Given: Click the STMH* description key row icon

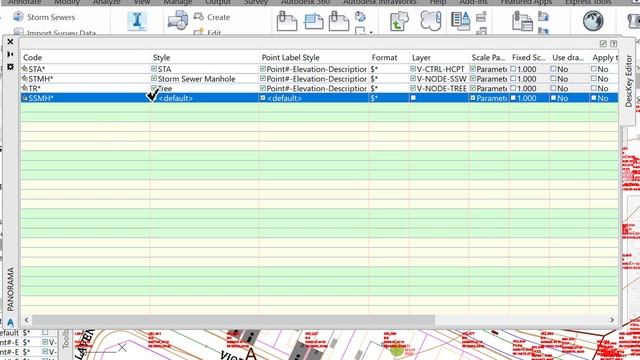Looking at the screenshot, I should tap(25, 78).
